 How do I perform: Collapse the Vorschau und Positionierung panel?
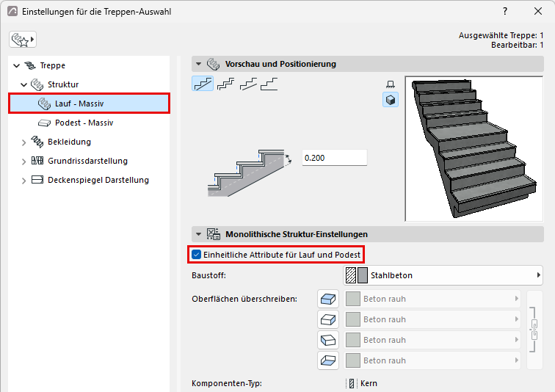[198, 64]
